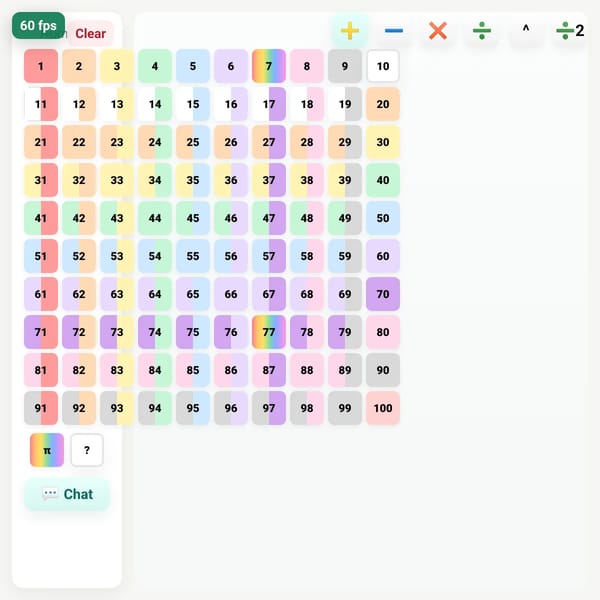Click the Clear button
Viewport: 600px width, 600px height.
click(x=90, y=34)
